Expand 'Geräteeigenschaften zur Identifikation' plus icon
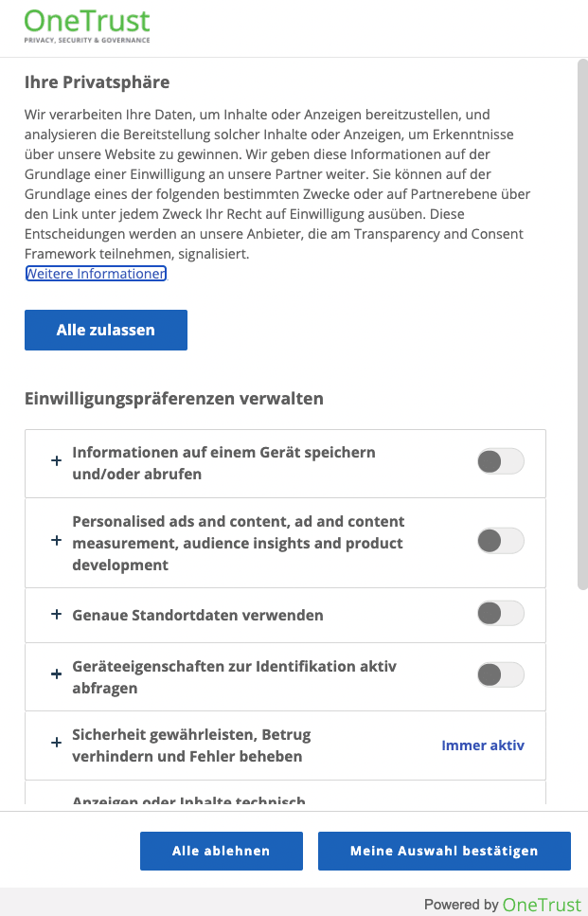This screenshot has height=916, width=588. [x=56, y=676]
